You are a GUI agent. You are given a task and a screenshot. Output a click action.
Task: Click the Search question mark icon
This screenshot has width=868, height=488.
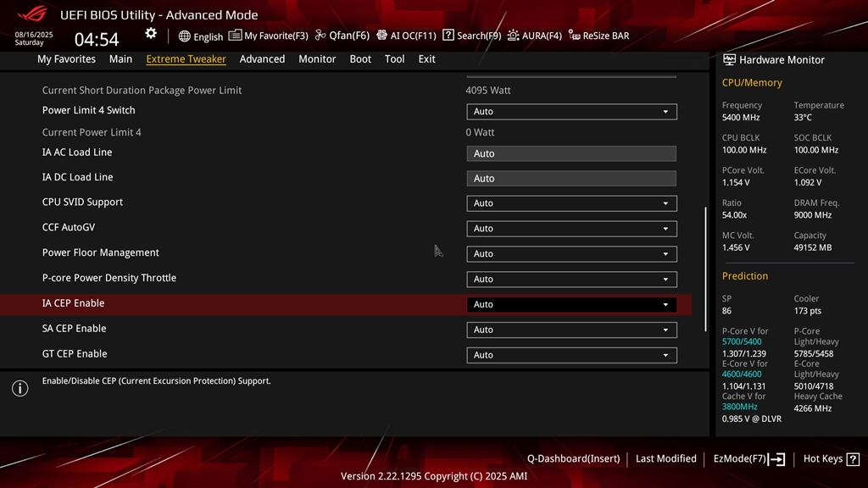coord(448,36)
